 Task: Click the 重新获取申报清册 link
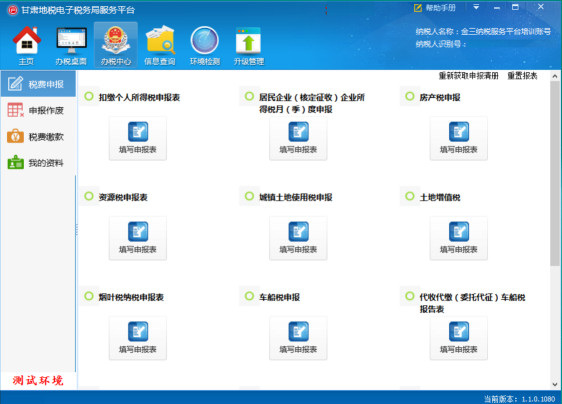point(468,76)
